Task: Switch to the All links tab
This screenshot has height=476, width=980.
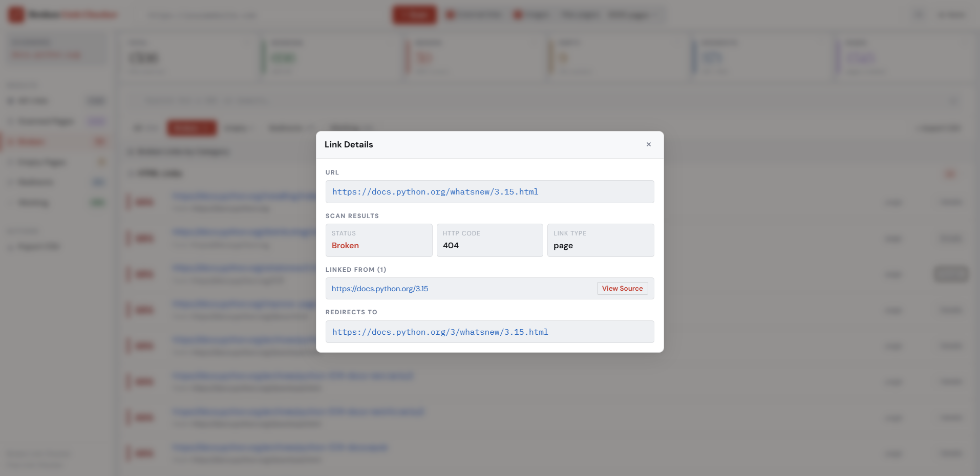Action: pyautogui.click(x=145, y=128)
